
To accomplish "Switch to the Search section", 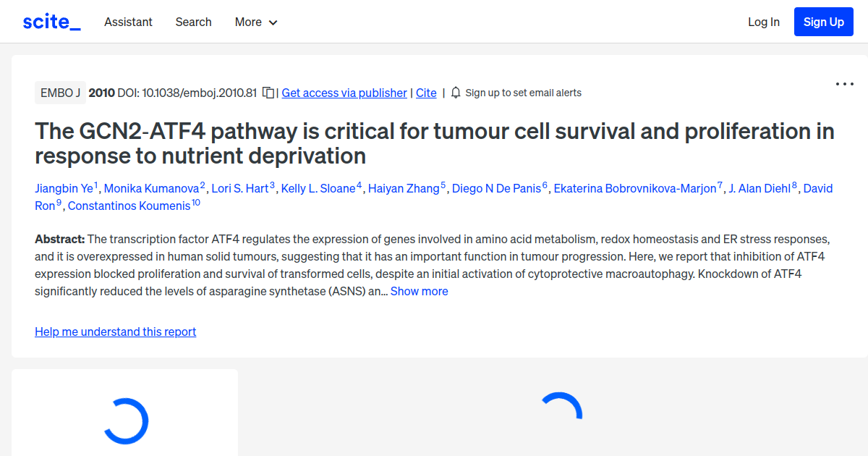I will [x=193, y=22].
